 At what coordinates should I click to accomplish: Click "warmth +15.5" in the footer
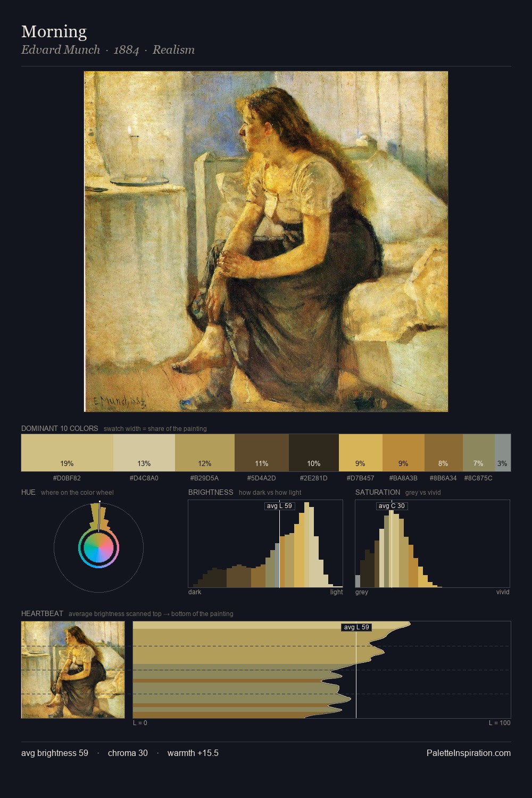point(193,753)
